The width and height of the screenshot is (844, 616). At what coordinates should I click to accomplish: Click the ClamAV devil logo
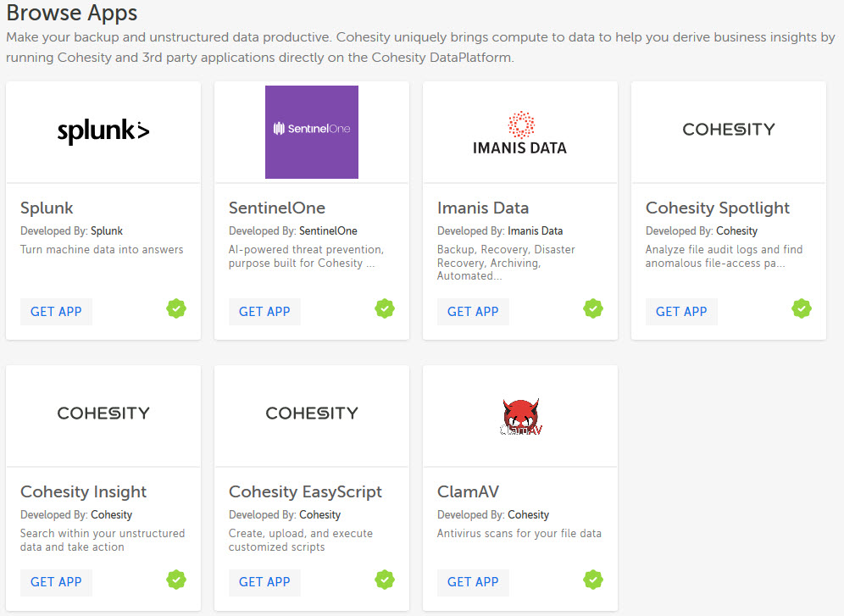(520, 417)
